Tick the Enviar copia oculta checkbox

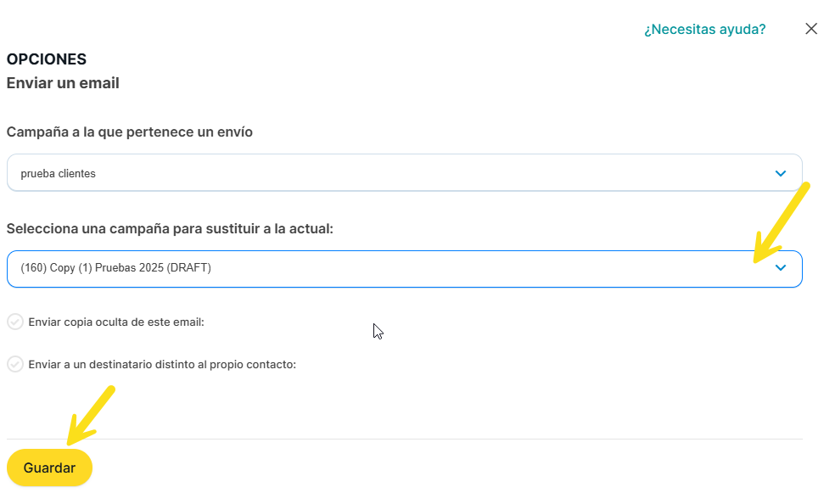[x=15, y=322]
